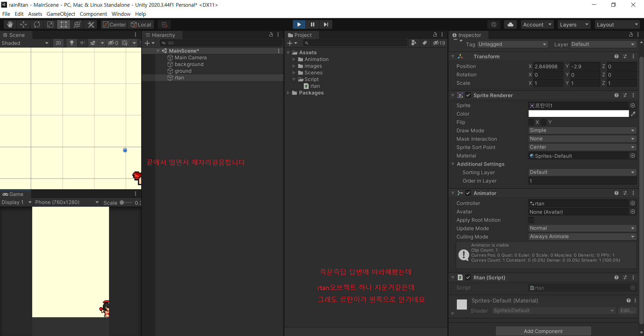The width and height of the screenshot is (644, 336).
Task: Adjust the Game view Scale slider
Action: tap(126, 202)
